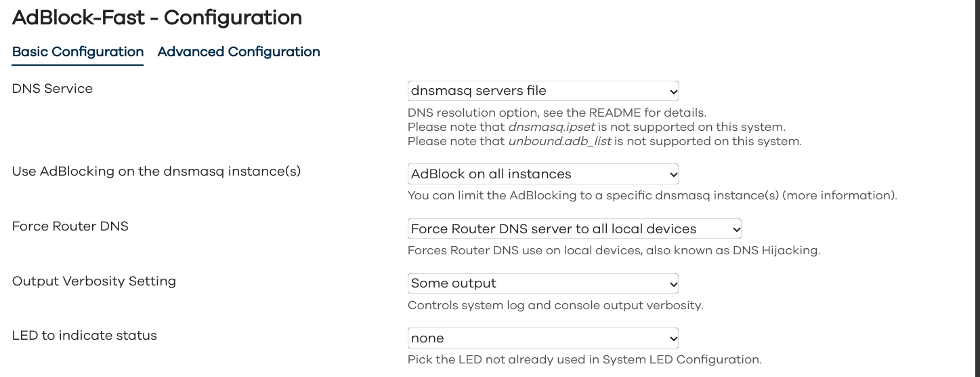Click the LED to indicate status label
Image resolution: width=980 pixels, height=377 pixels.
[84, 336]
